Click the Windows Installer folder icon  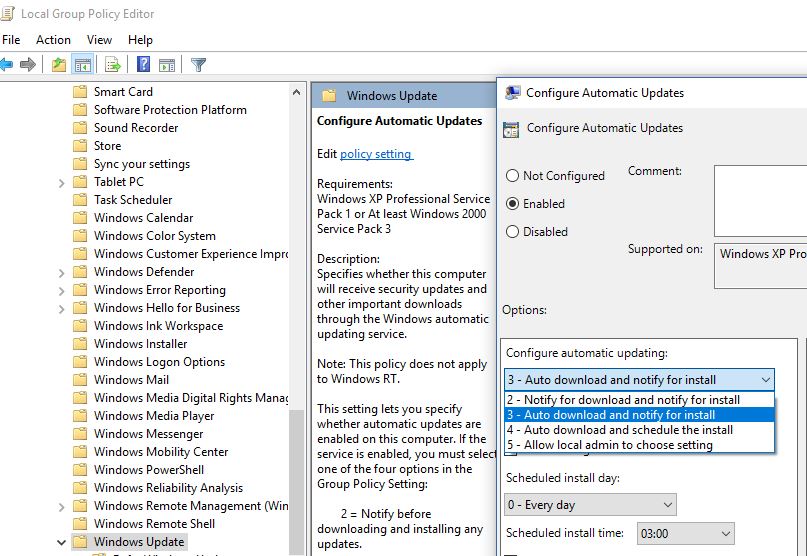coord(80,344)
